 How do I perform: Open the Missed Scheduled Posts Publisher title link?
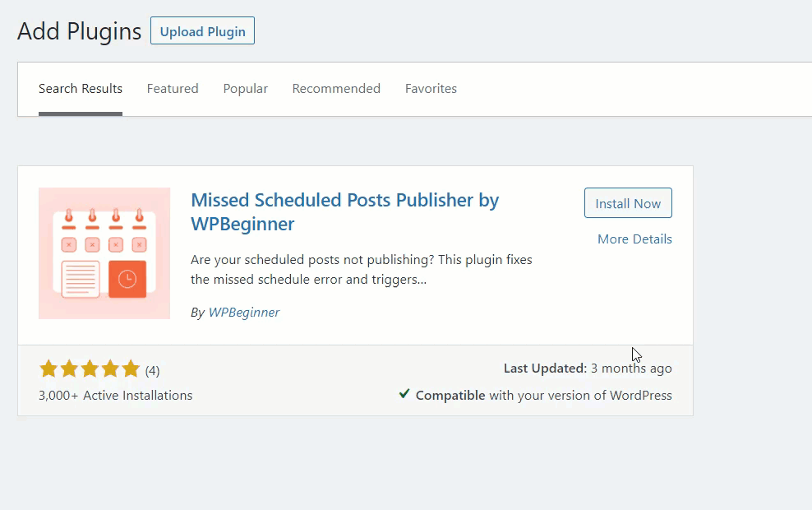(344, 212)
